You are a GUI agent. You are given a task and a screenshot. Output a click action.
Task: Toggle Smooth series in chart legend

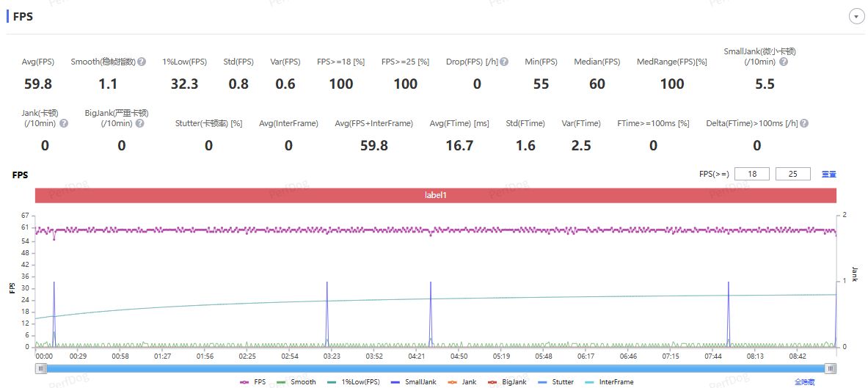(x=296, y=382)
